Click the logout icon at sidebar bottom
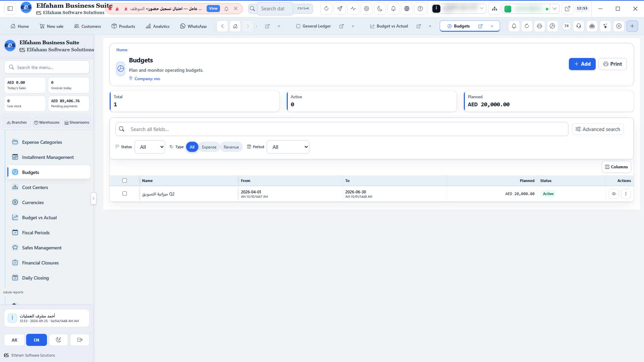 [80, 340]
